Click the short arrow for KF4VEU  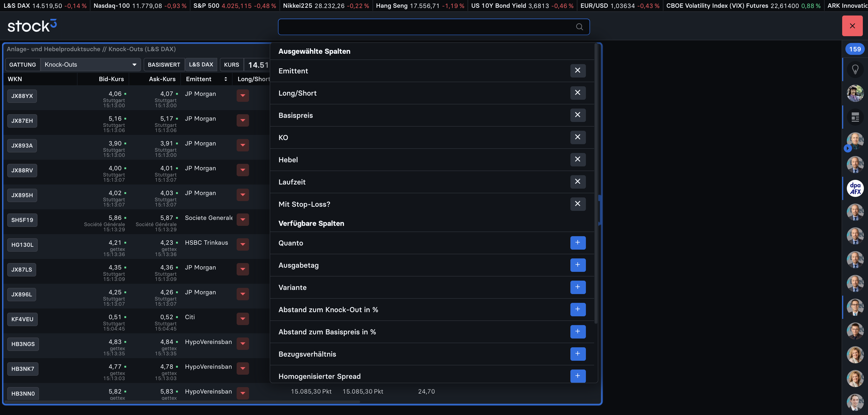[x=243, y=319]
